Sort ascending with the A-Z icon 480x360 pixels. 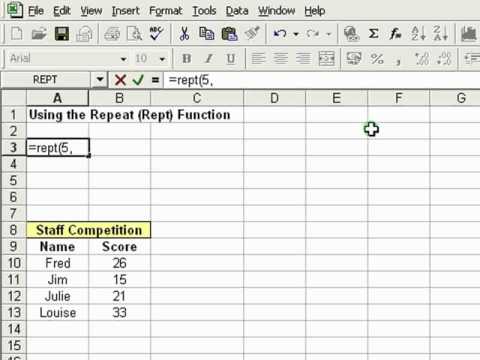(x=418, y=34)
